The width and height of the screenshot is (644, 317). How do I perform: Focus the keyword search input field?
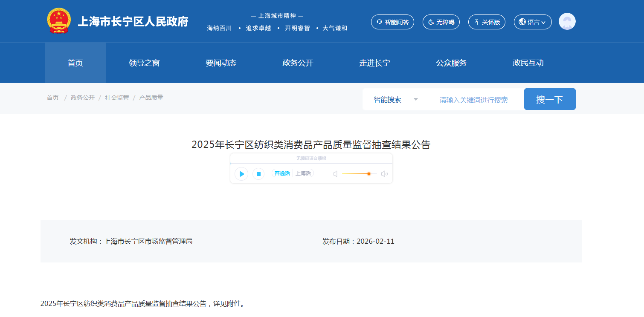pyautogui.click(x=477, y=100)
